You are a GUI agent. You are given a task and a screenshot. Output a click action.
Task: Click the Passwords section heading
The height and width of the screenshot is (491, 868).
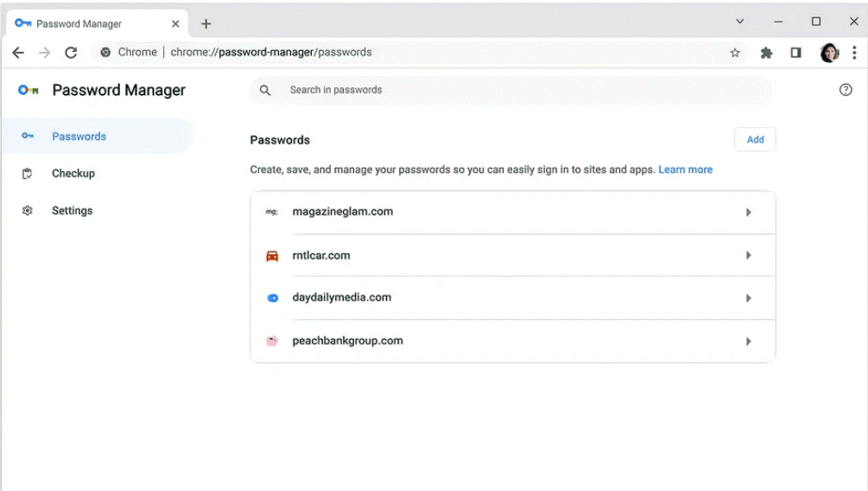[x=280, y=140]
